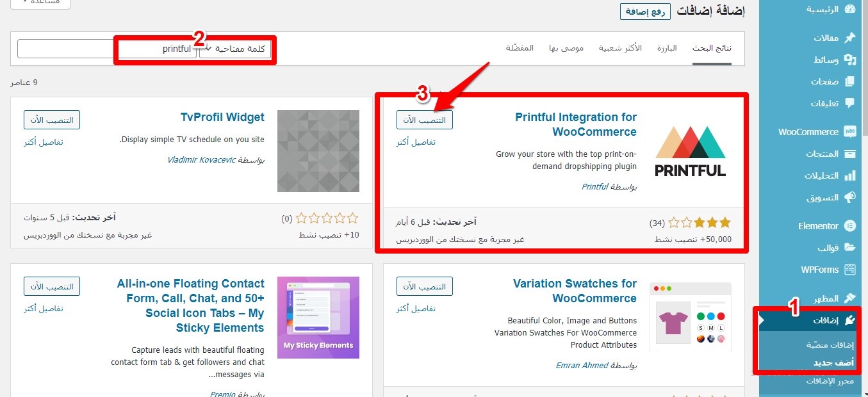Click the قوالب folder icon
The width and height of the screenshot is (868, 397).
point(850,248)
